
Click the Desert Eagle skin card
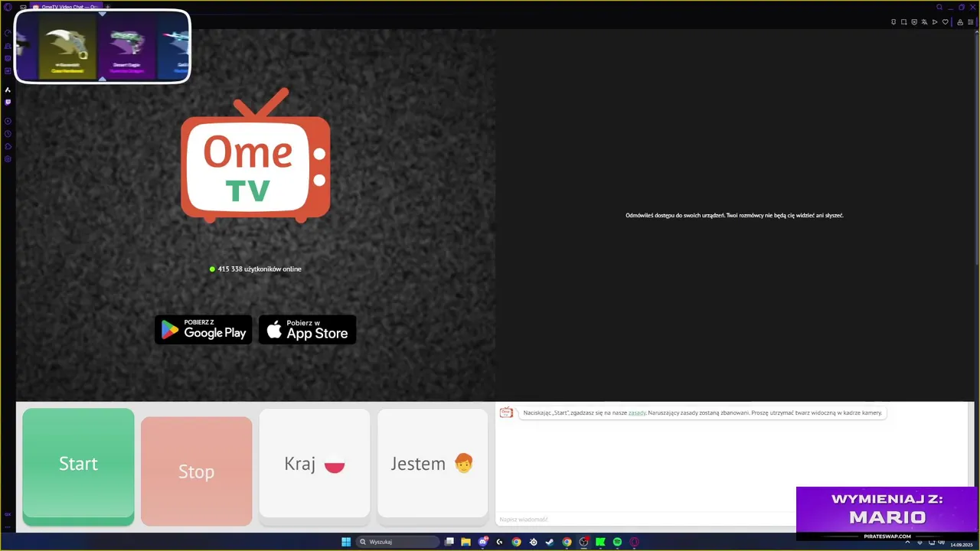[127, 48]
